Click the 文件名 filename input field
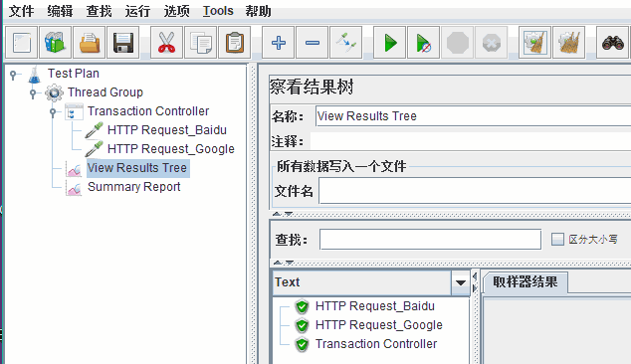Screen dimensions: 631x364 pyautogui.click(x=475, y=191)
